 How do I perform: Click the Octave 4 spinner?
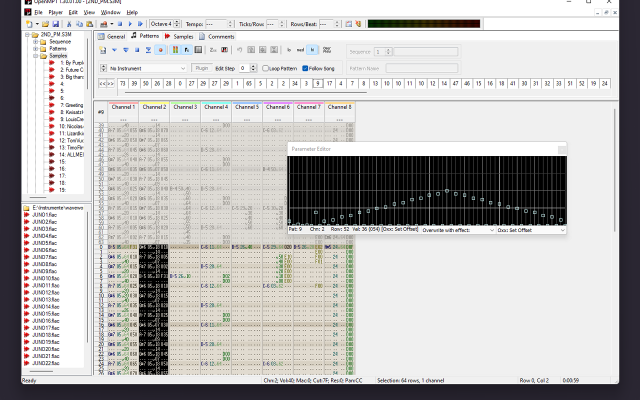click(x=177, y=24)
